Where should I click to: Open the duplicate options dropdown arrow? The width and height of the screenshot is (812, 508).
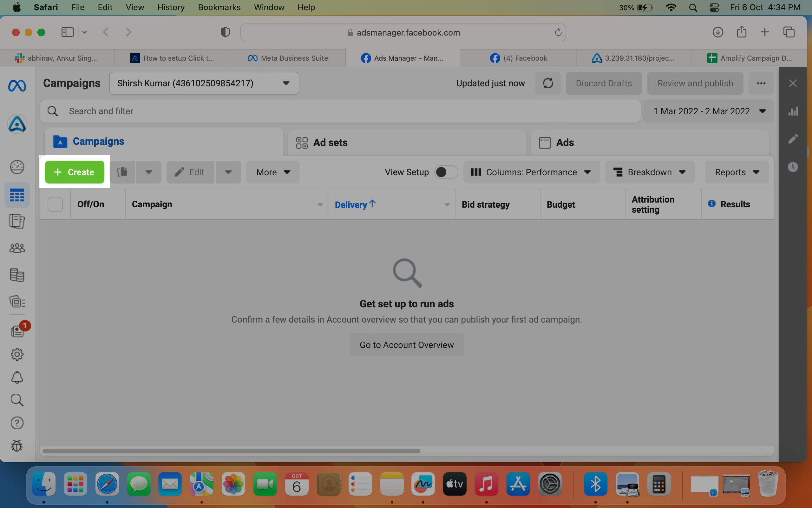tap(149, 172)
